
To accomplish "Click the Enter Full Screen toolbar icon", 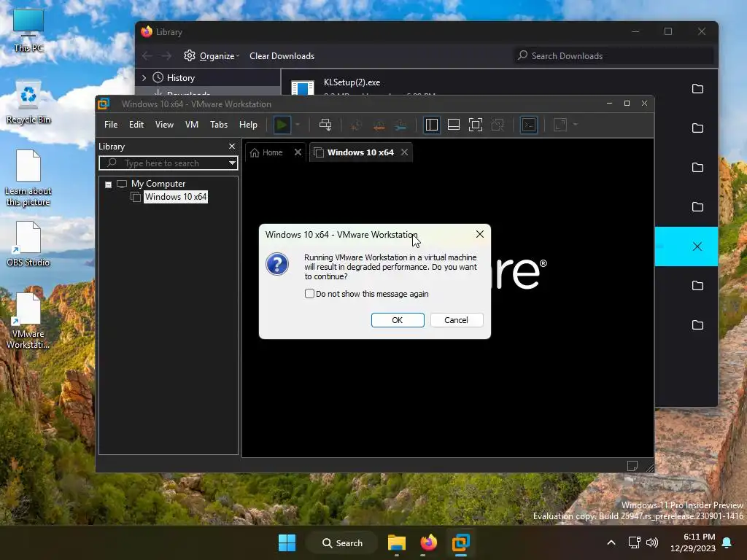I will 476,125.
